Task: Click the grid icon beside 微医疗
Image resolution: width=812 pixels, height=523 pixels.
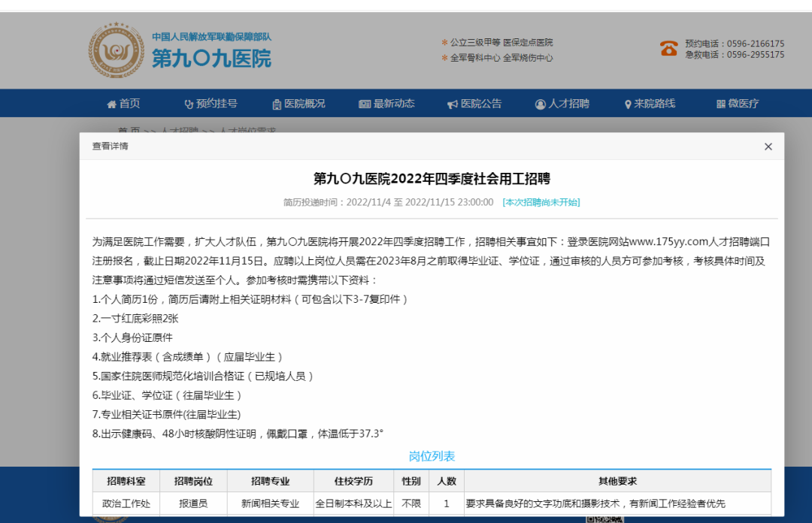Action: pos(721,104)
